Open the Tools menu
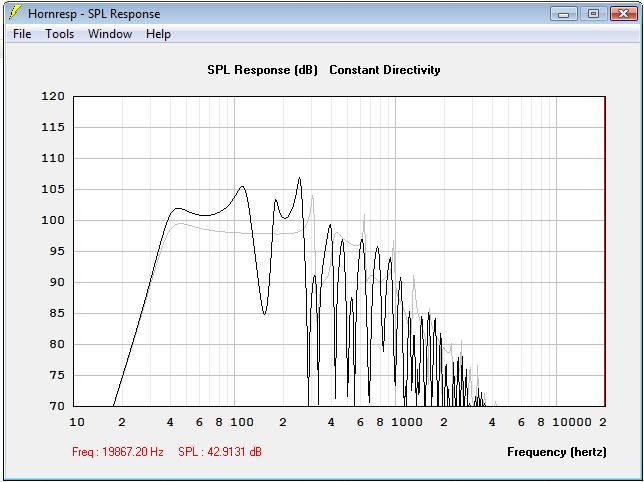The width and height of the screenshot is (644, 482). coord(59,34)
